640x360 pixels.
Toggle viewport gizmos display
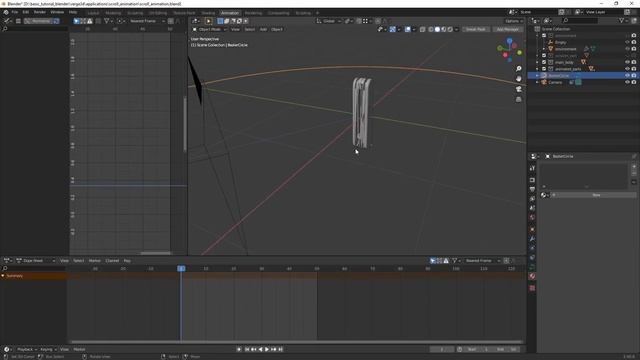[393, 29]
